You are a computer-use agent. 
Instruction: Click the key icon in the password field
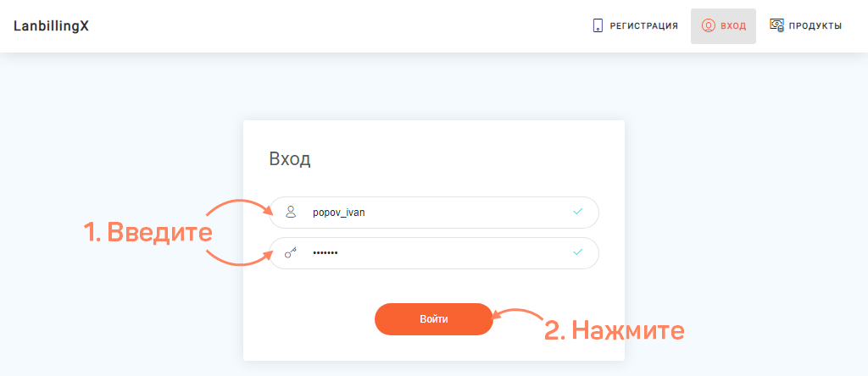click(x=291, y=252)
